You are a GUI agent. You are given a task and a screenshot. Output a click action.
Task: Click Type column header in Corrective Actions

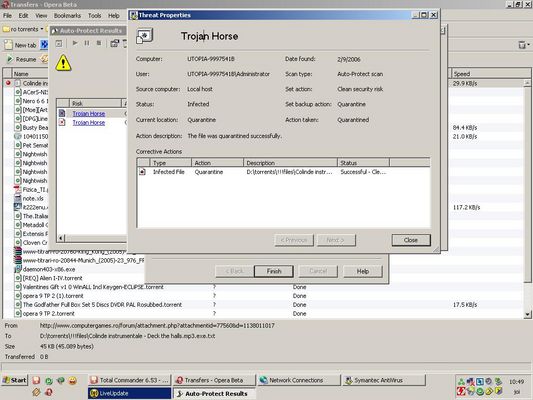[170, 163]
